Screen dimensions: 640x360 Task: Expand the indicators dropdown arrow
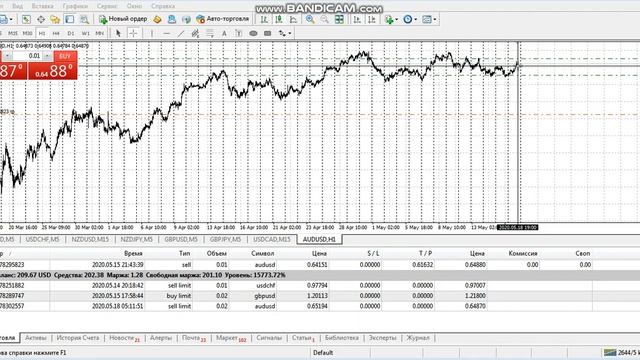(x=396, y=19)
